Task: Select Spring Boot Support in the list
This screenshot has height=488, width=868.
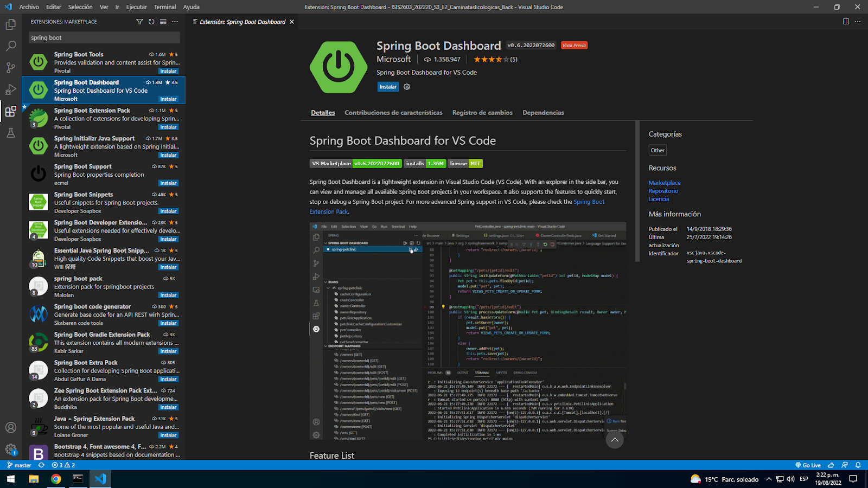Action: tap(104, 174)
